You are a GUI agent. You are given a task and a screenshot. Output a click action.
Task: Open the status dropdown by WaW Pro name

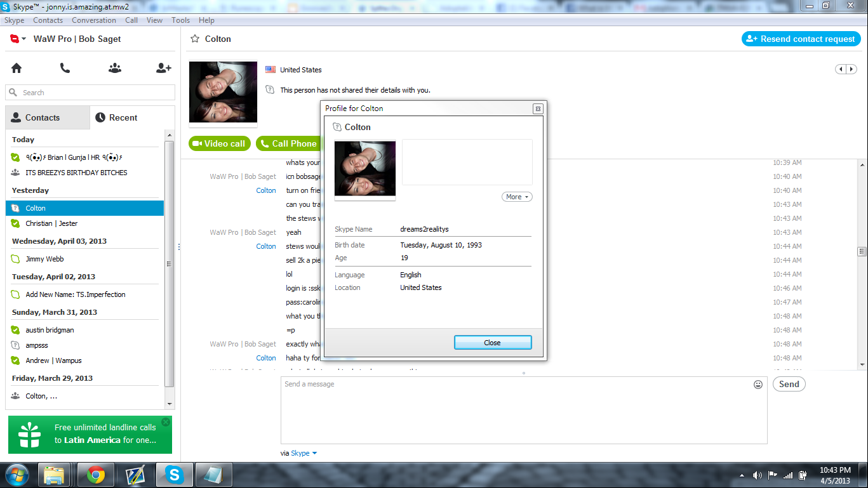pos(18,39)
